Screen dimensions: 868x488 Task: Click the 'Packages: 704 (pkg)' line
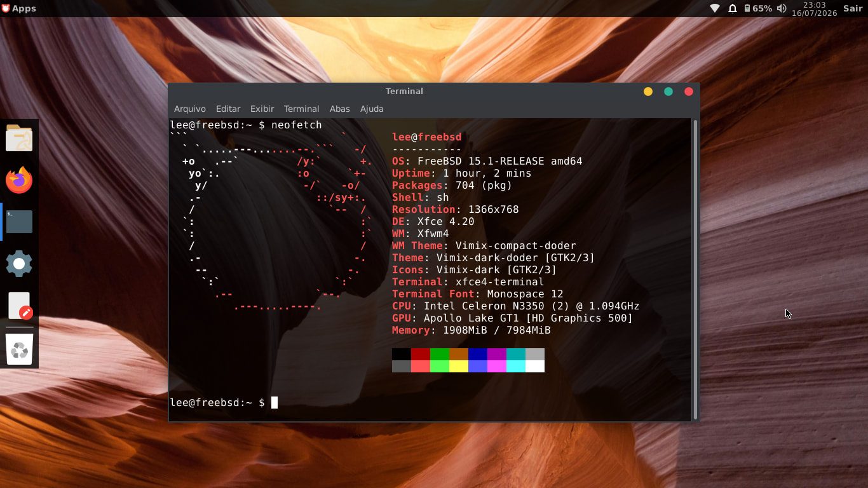click(452, 186)
